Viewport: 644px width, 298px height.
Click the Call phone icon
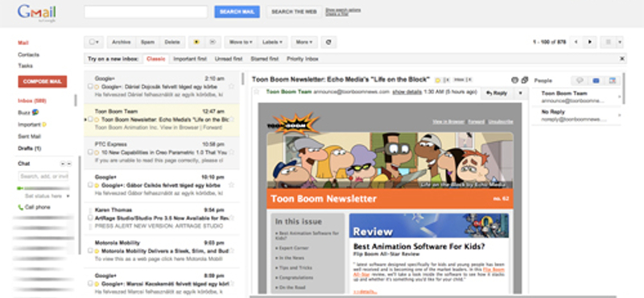point(20,207)
